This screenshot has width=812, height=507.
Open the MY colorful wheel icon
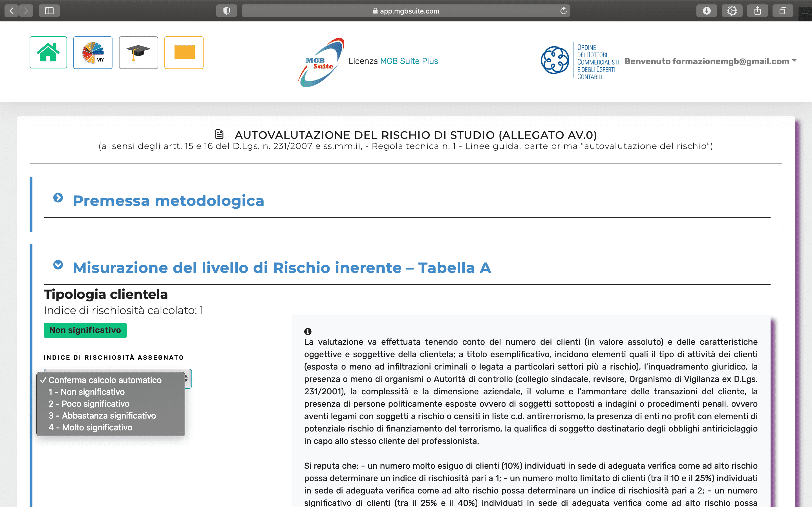click(93, 53)
